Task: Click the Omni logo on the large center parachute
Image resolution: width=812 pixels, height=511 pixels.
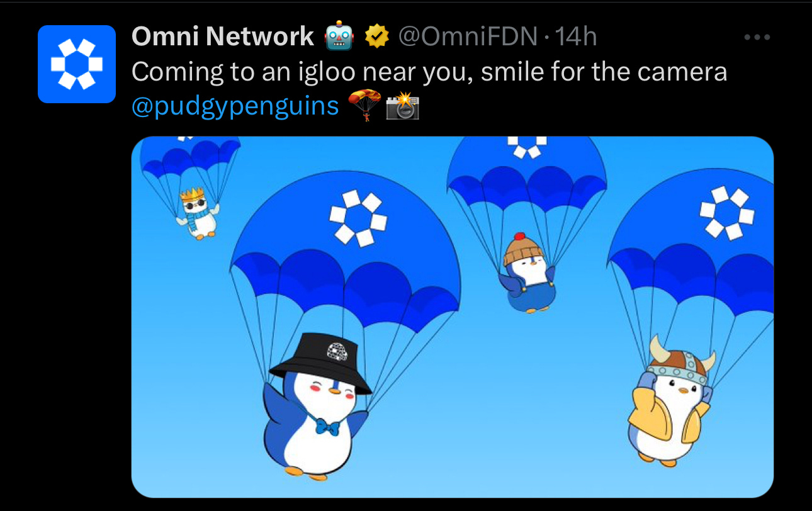Action: [358, 218]
